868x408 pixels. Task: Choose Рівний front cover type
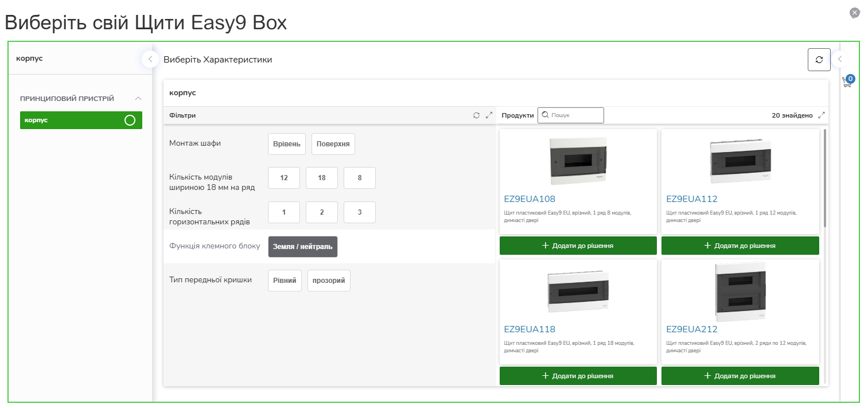coord(285,281)
